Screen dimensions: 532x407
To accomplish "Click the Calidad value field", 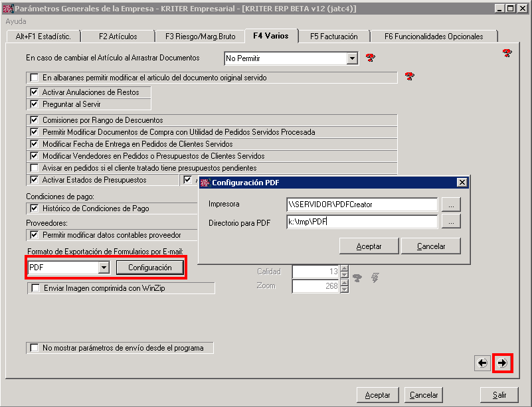I will (315, 272).
